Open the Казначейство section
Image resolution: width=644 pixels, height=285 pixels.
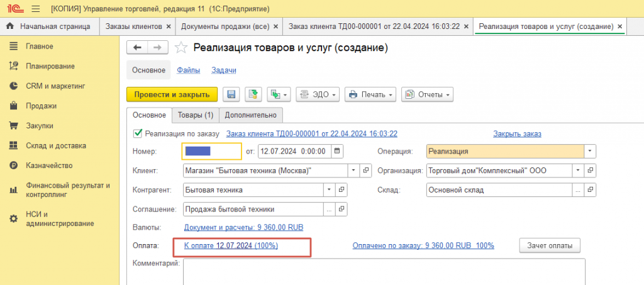coord(49,165)
